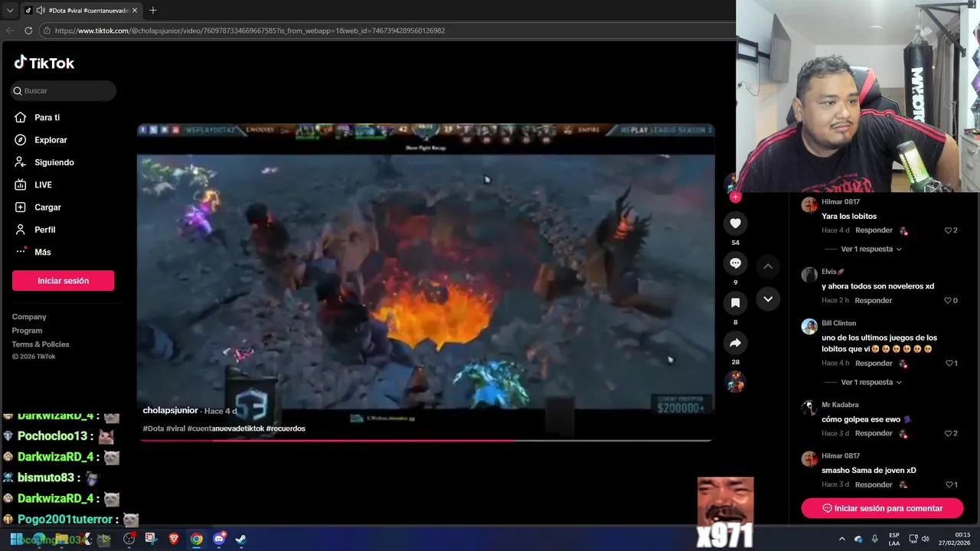Open the #recuerdos hashtag
Viewport: 980px width, 551px height.
click(286, 429)
